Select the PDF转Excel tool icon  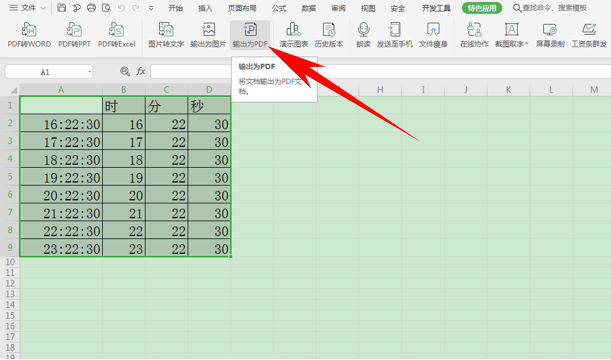(117, 35)
